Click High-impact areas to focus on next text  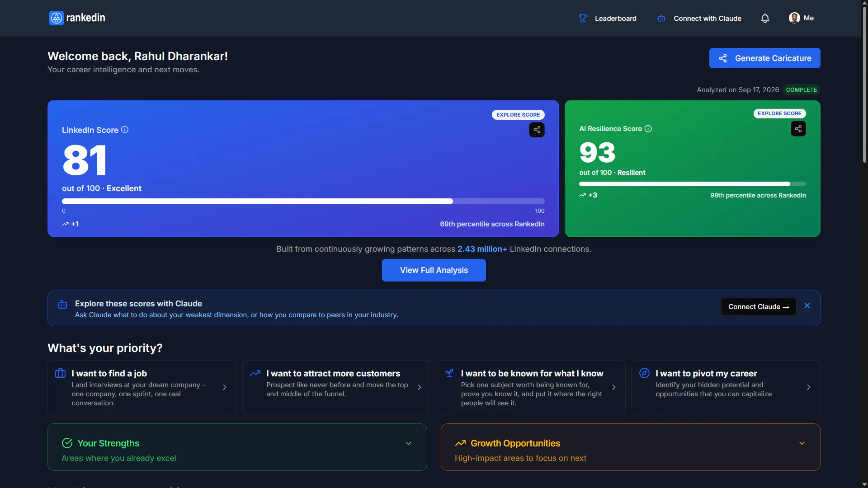coord(520,458)
